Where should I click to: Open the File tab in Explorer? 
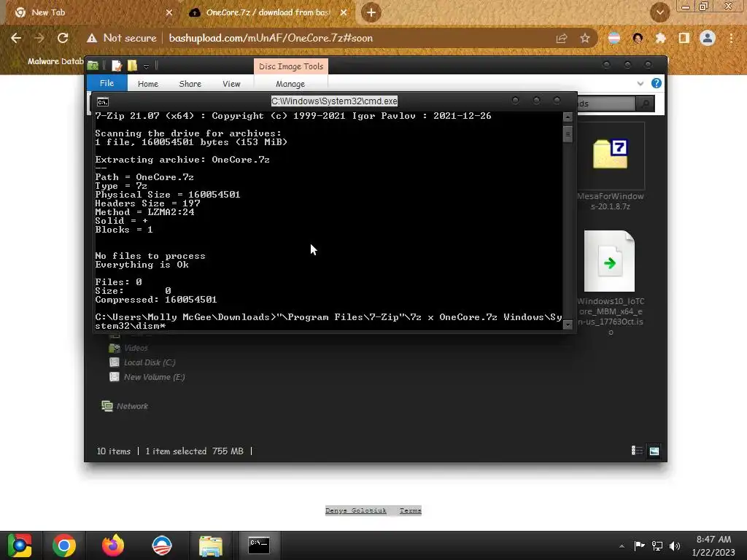(107, 83)
